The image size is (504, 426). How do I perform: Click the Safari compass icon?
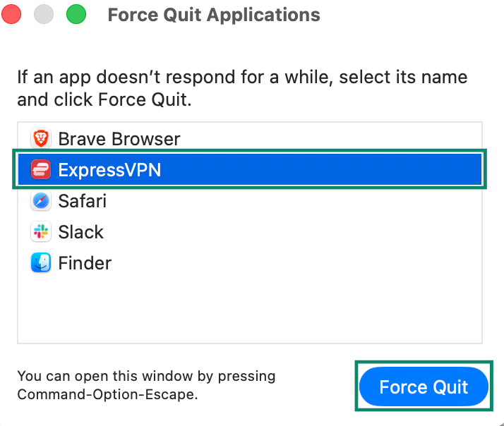pyautogui.click(x=41, y=200)
